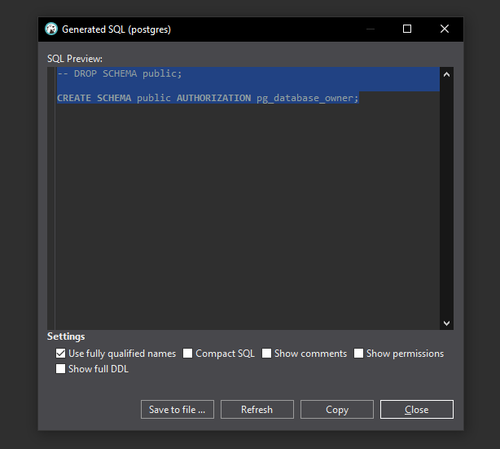The image size is (500, 449).
Task: Turn on Show full DDL
Action: [x=60, y=369]
